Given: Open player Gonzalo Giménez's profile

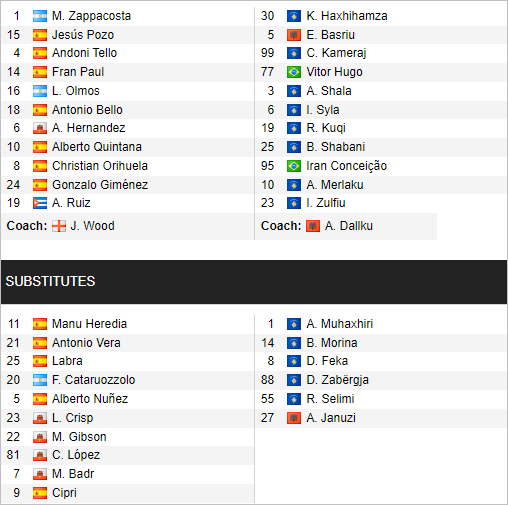Looking at the screenshot, I should (100, 185).
